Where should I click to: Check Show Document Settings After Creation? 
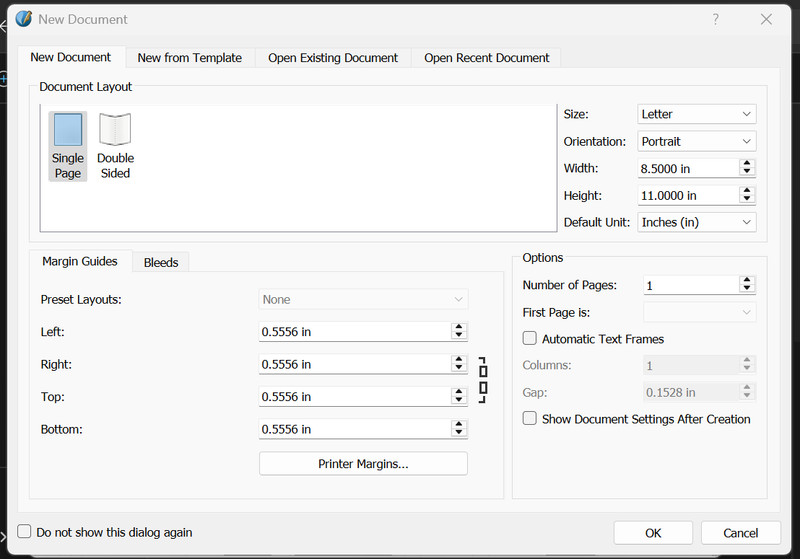tap(530, 419)
